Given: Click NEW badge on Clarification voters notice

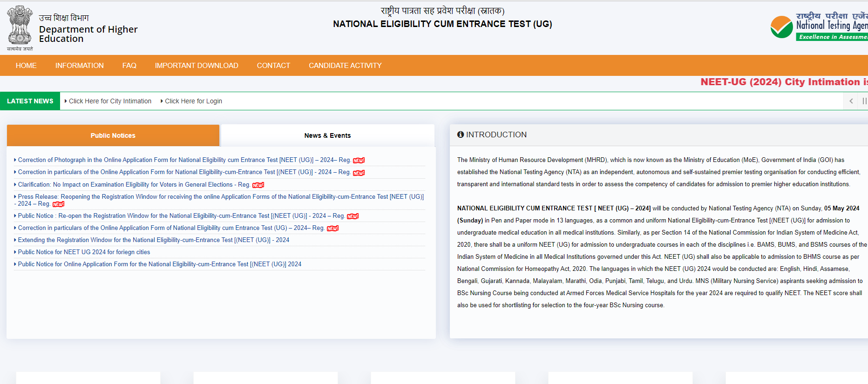Looking at the screenshot, I should pos(258,185).
